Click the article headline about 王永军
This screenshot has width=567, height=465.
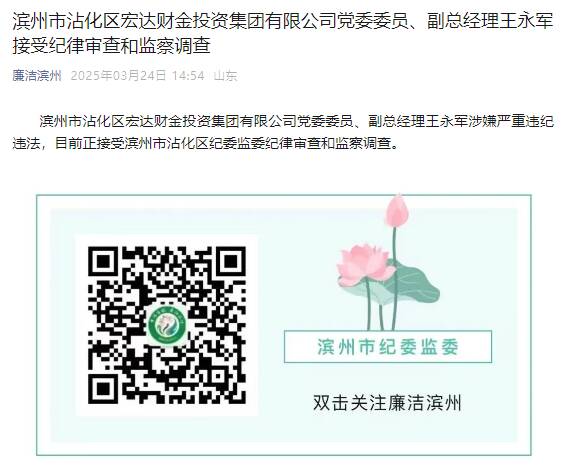pos(283,34)
